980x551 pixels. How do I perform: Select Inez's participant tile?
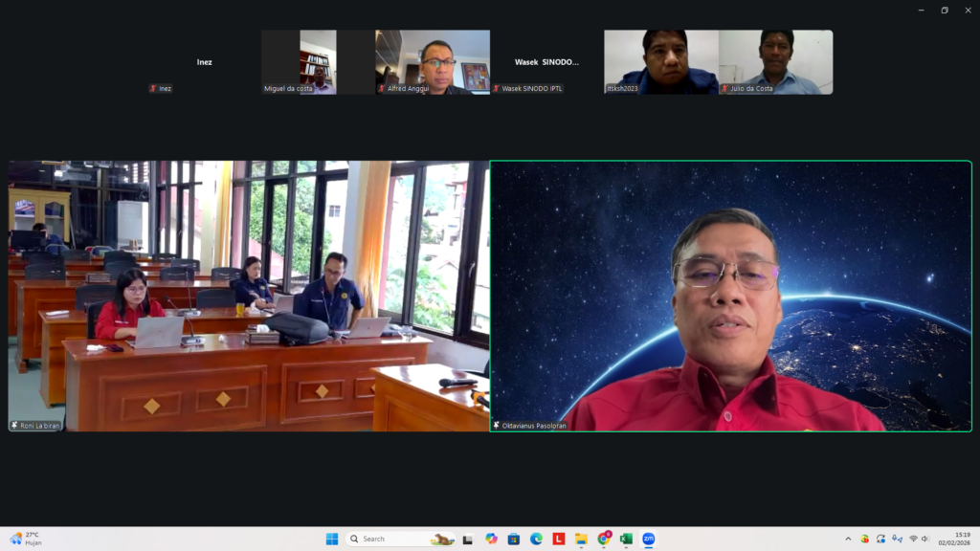(x=204, y=62)
